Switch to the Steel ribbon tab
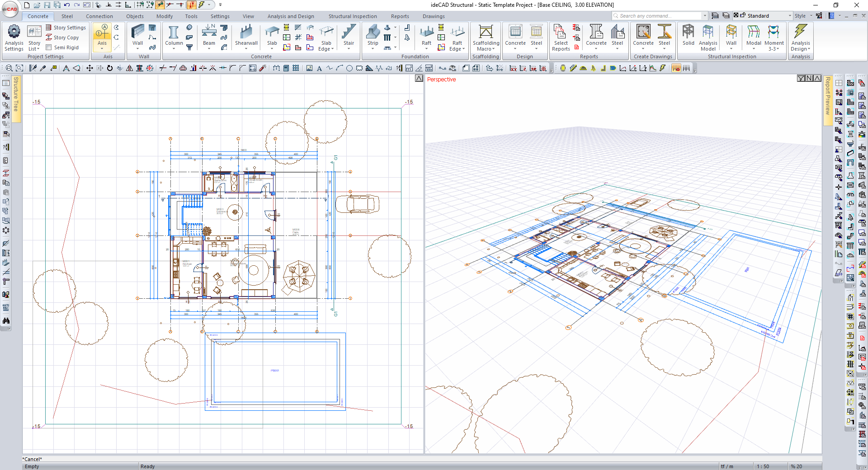This screenshot has height=470, width=868. pyautogui.click(x=67, y=16)
